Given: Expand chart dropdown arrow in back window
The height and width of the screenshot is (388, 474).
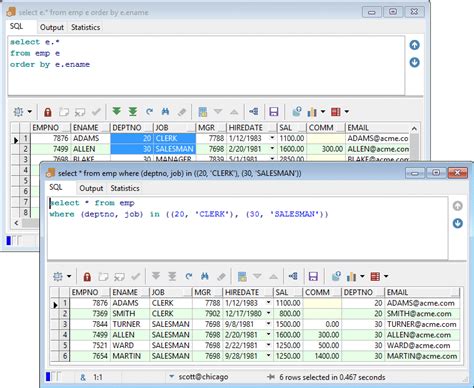Looking at the screenshot, I should pos(323,112).
